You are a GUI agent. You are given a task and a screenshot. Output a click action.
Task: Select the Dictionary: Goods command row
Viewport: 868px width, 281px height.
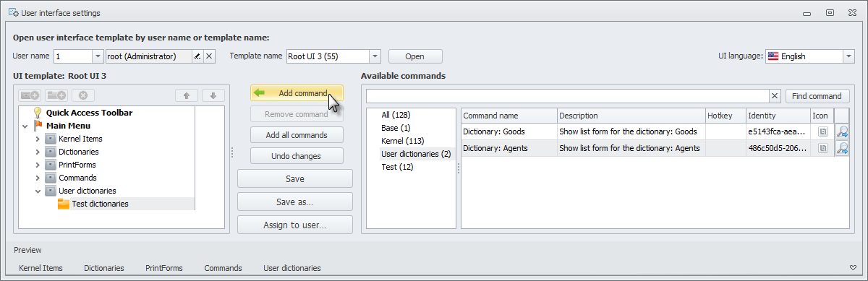(x=655, y=131)
